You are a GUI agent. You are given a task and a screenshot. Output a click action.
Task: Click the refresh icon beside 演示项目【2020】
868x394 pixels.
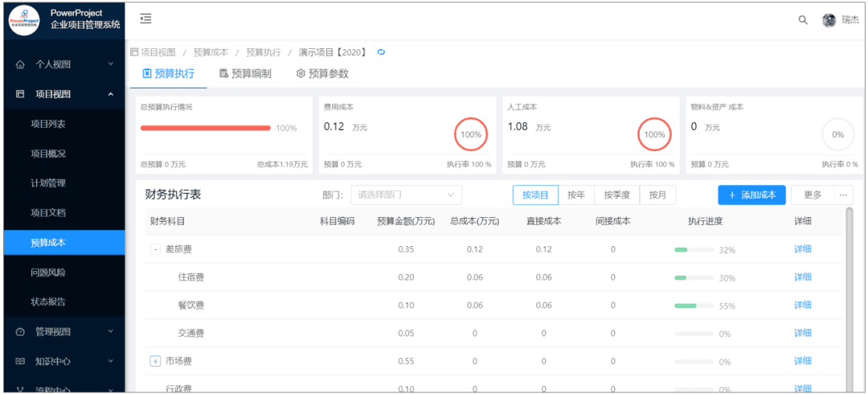coord(381,52)
